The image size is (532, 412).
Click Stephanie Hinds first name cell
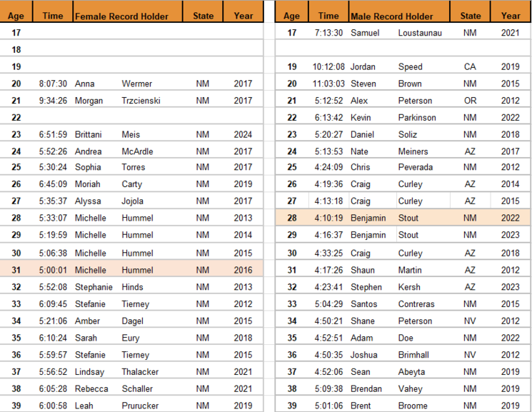pyautogui.click(x=94, y=287)
